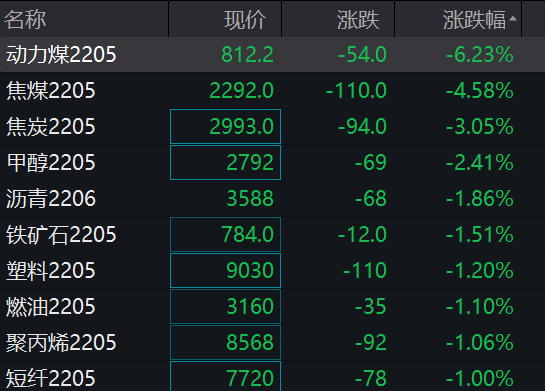The height and width of the screenshot is (391, 545).
Task: Click the boxed price 2993.0
Action: pos(225,126)
